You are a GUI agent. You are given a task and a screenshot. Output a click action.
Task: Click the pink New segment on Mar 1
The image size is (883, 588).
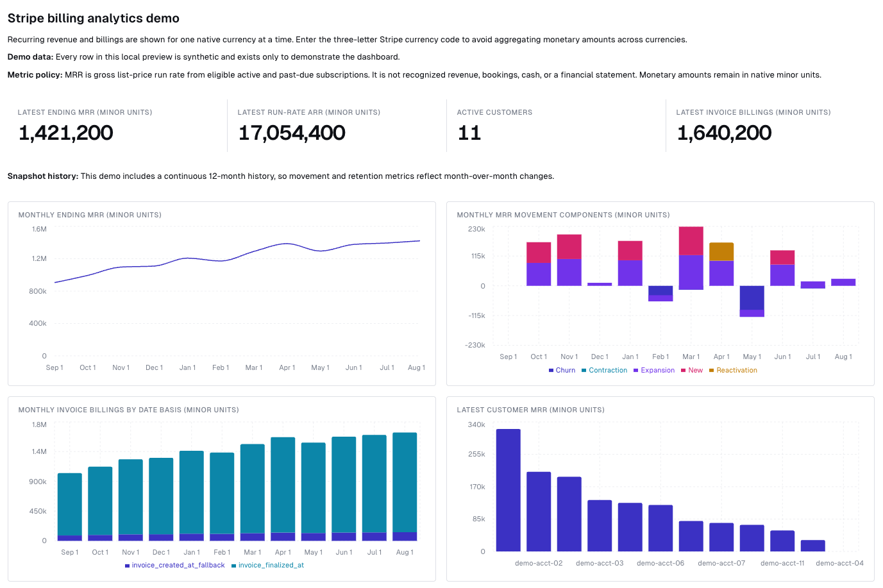tap(691, 240)
